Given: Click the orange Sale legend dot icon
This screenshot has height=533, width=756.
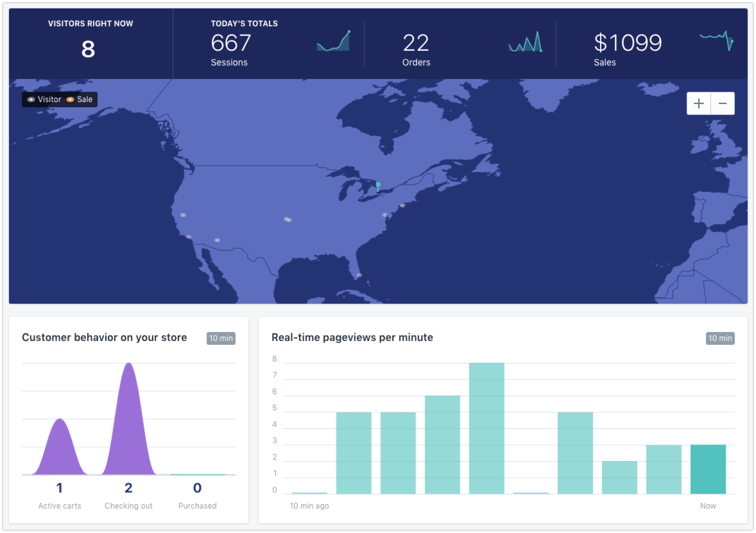Looking at the screenshot, I should pos(71,100).
